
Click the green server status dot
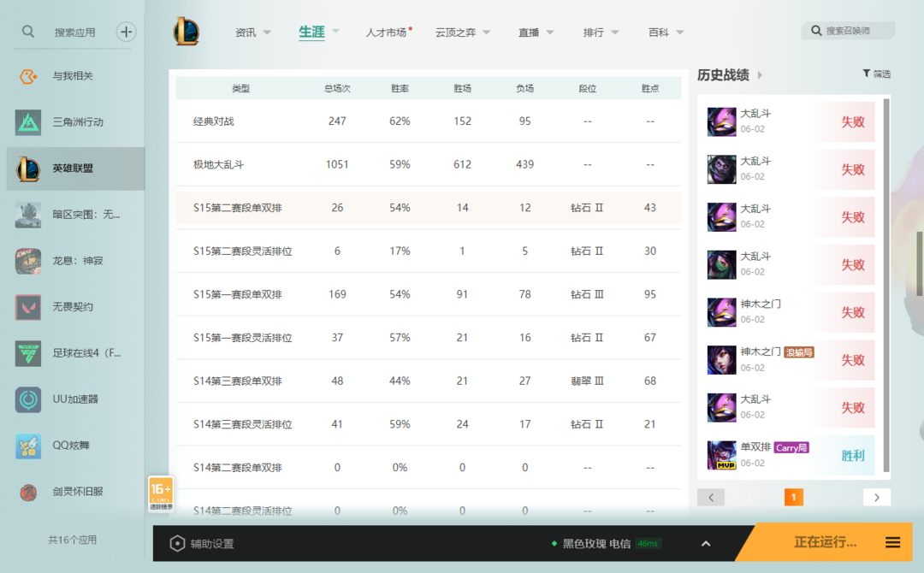[x=554, y=544]
